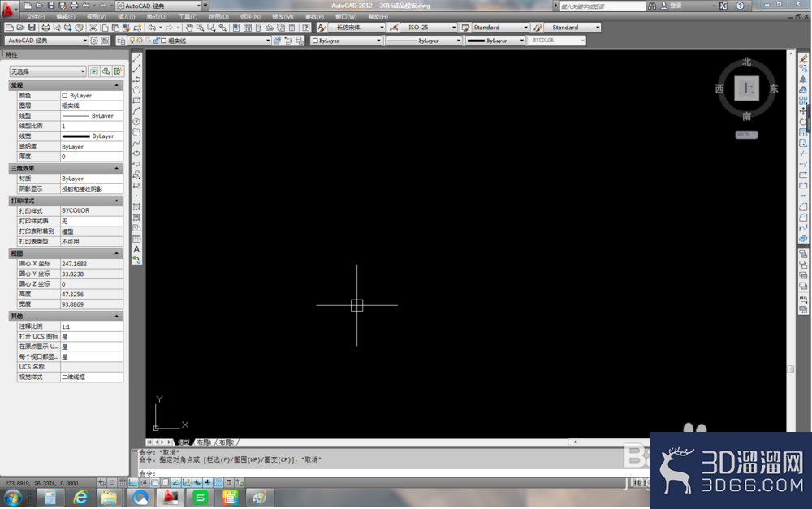Toggle Dynamic Input in the status bar
This screenshot has width=812, height=509.
[x=197, y=482]
